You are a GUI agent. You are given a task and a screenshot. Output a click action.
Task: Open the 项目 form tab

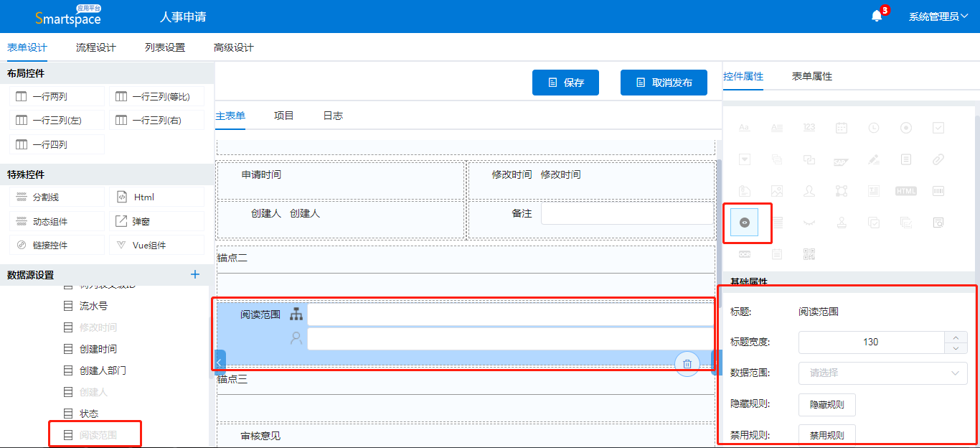click(284, 116)
